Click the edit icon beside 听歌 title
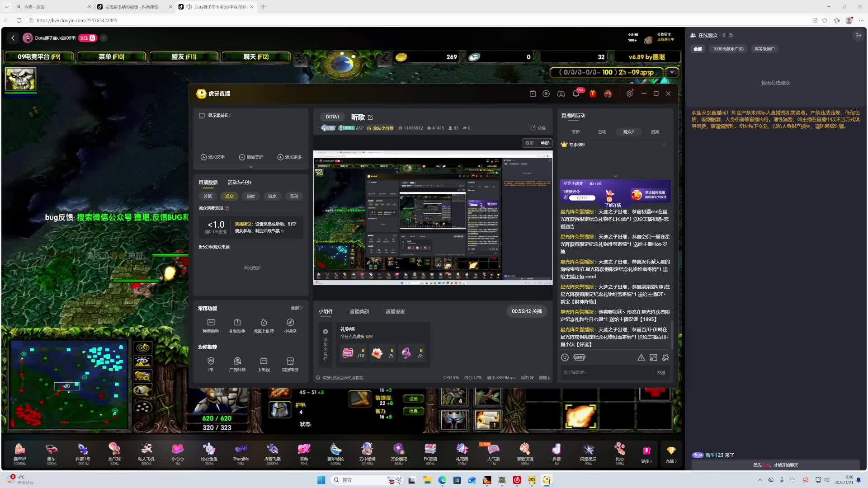 pos(370,117)
